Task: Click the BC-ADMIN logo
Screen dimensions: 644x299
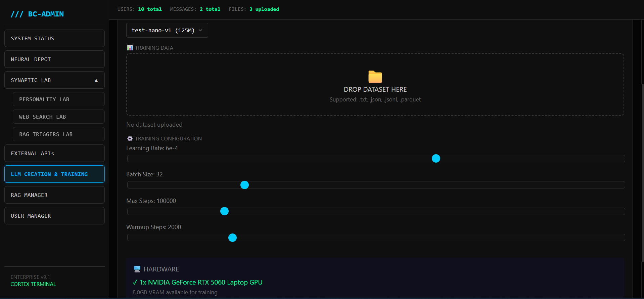Action: (x=37, y=14)
